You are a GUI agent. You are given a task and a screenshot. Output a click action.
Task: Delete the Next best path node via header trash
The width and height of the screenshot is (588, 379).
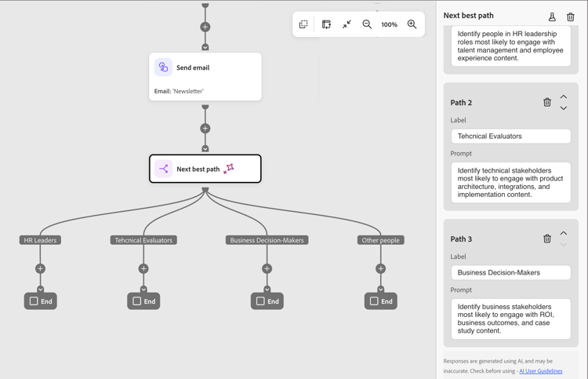571,16
